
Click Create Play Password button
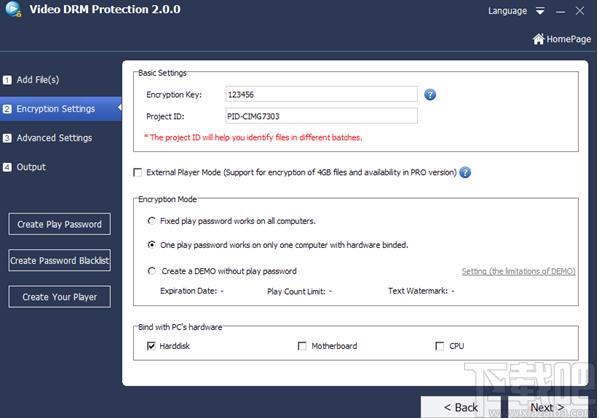click(x=60, y=224)
